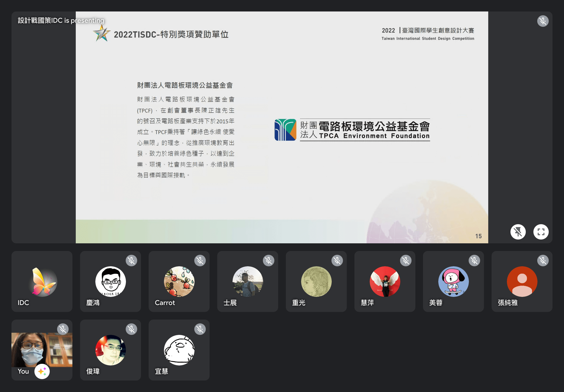Toggle the muted mic on 重光's tile

click(x=337, y=260)
